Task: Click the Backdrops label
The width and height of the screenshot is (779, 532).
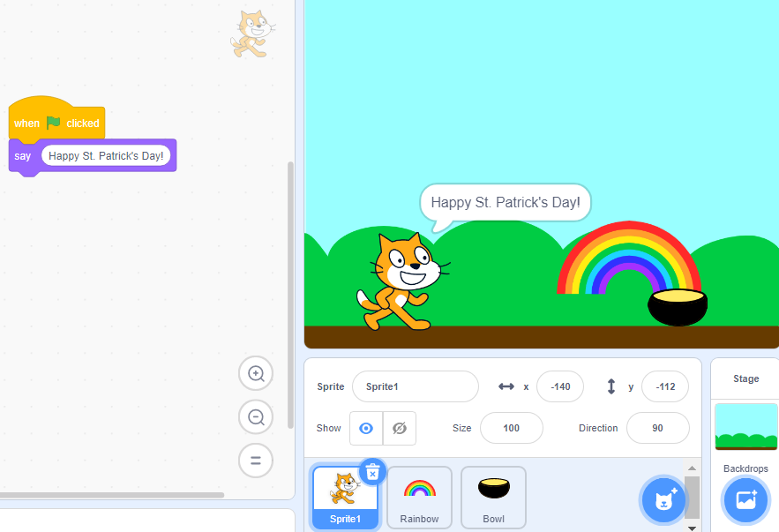Action: pos(745,468)
